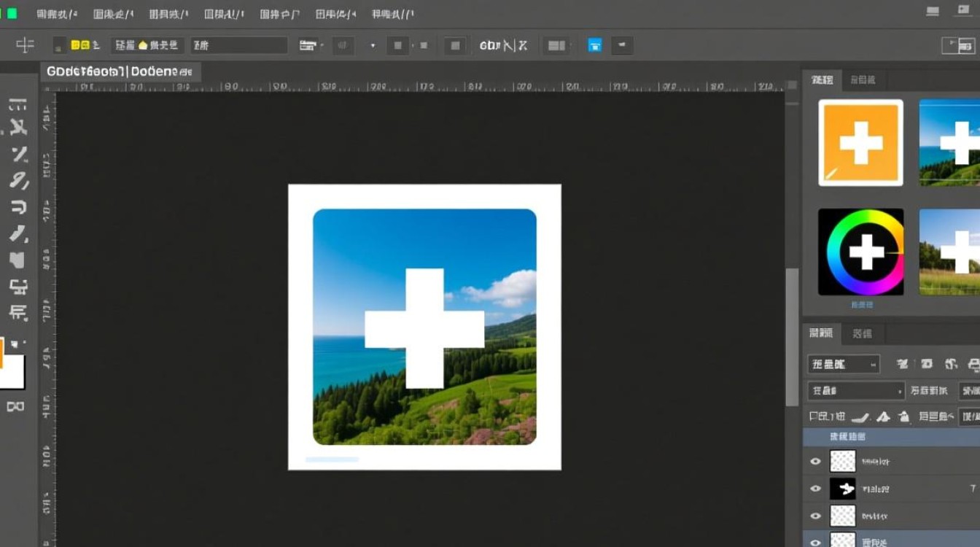
Task: Select the orange plus preset thumbnail
Action: pos(860,143)
